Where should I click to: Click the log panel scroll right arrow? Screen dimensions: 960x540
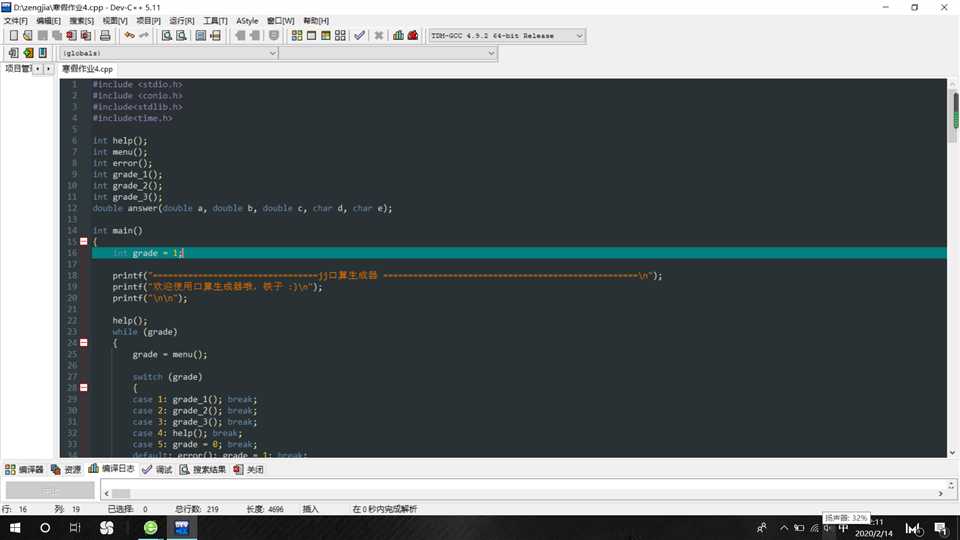(x=940, y=493)
